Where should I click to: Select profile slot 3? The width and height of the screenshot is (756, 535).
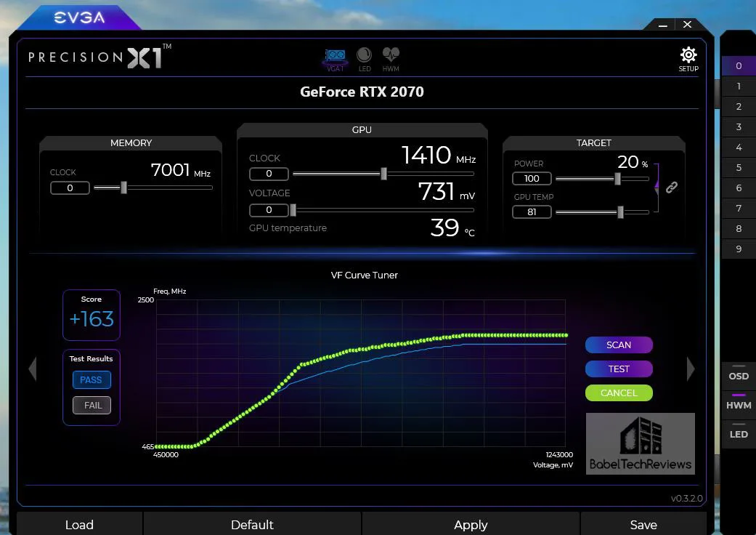(738, 127)
